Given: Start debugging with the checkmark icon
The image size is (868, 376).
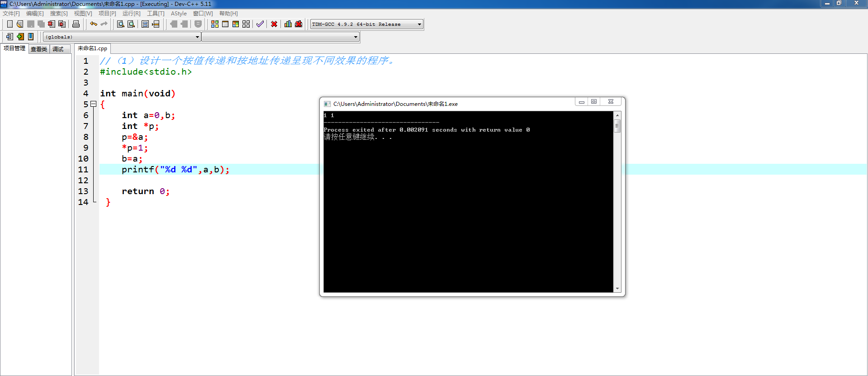Looking at the screenshot, I should (x=260, y=24).
